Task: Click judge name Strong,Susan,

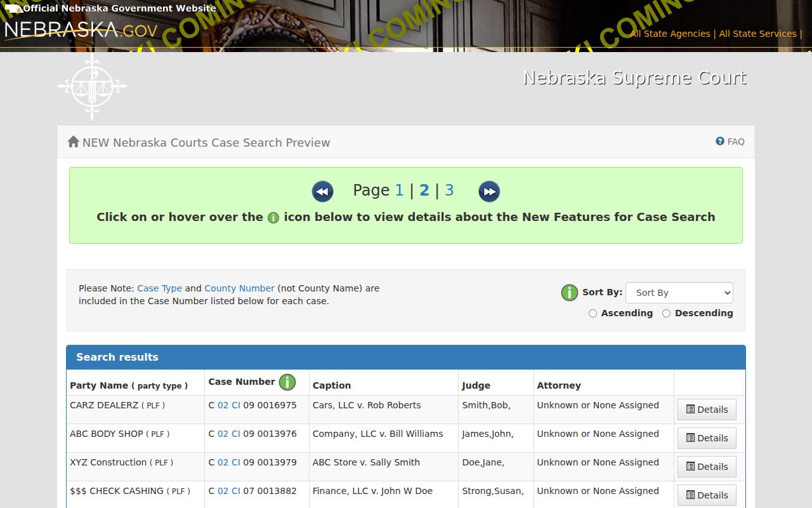Action: point(493,491)
